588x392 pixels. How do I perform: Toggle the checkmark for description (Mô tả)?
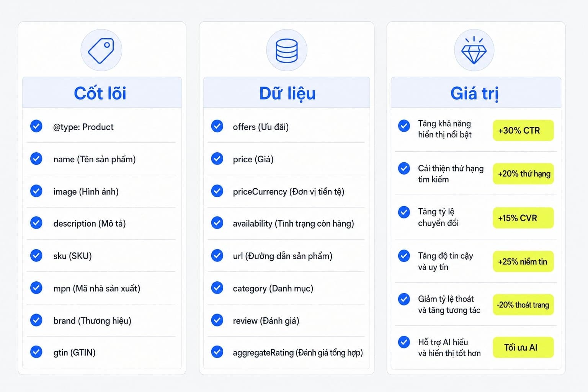point(36,223)
